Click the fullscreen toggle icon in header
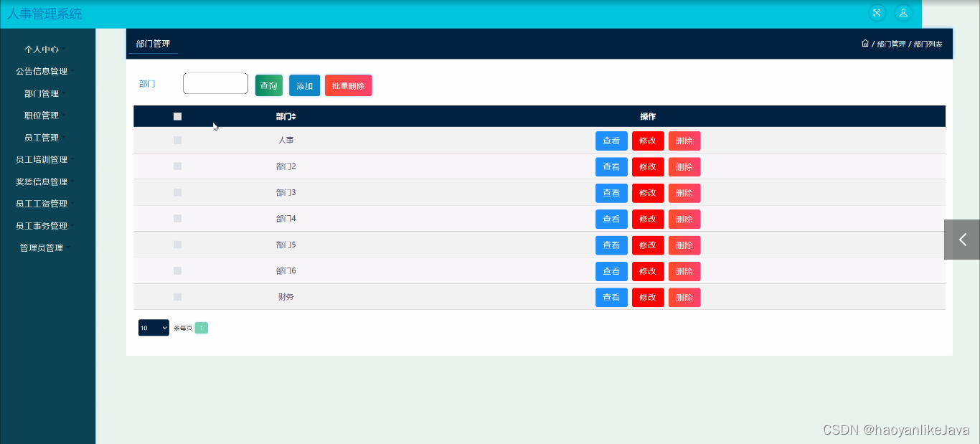 click(x=877, y=12)
